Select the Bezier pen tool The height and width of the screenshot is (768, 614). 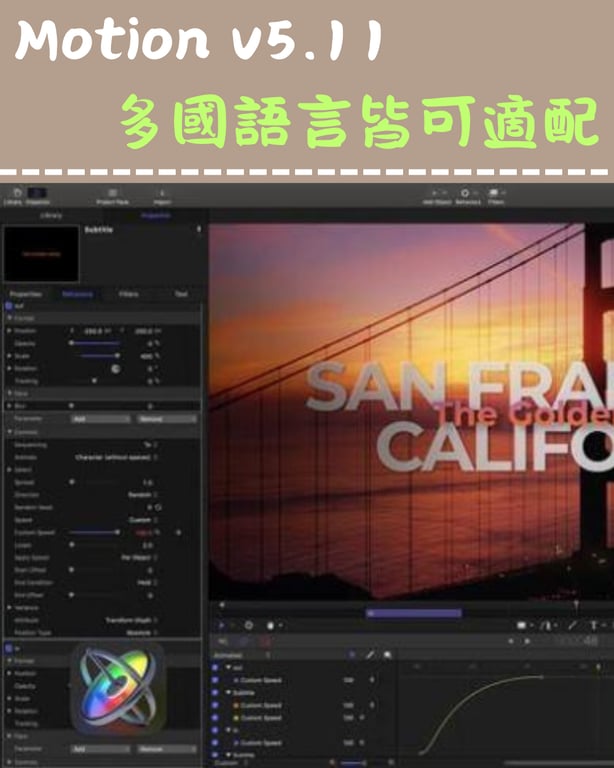546,625
